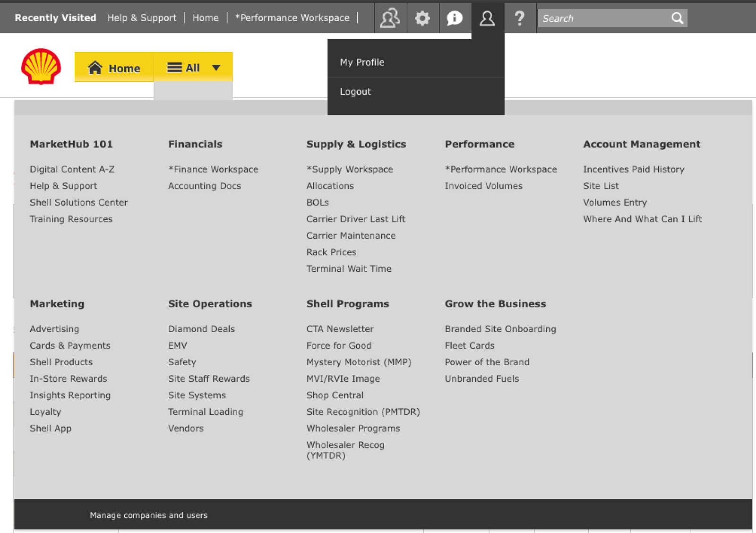Open the settings gear icon

tap(422, 18)
